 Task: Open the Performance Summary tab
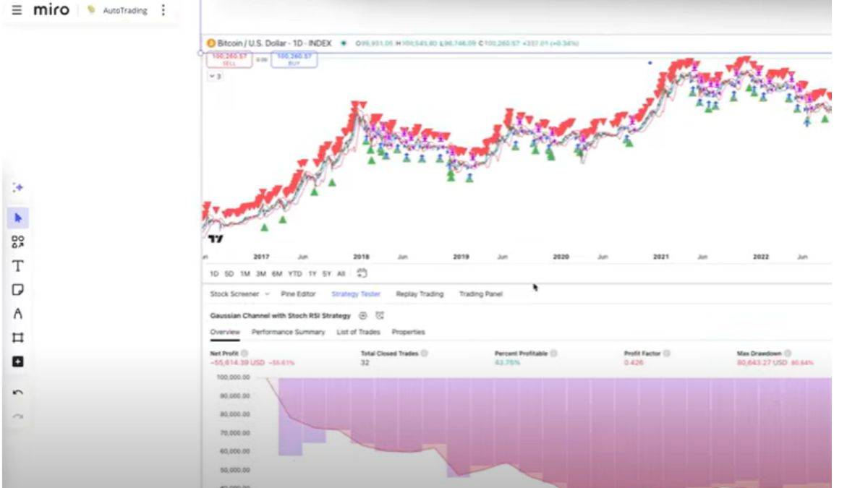tap(288, 332)
